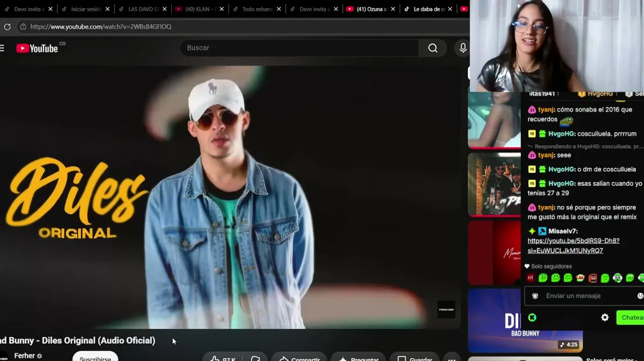
Task: Click the green Kick points icon
Action: pyautogui.click(x=532, y=317)
